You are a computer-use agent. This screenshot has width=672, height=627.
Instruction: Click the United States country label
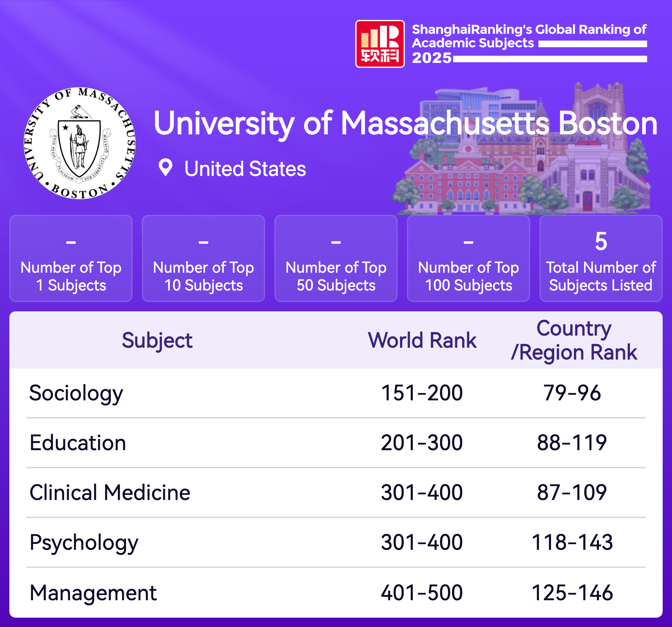click(x=245, y=169)
